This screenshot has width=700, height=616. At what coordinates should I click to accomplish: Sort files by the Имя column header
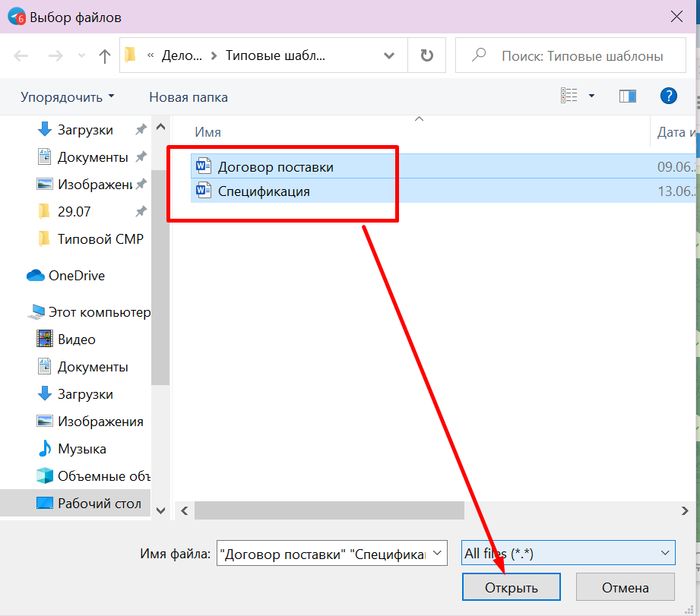click(207, 132)
